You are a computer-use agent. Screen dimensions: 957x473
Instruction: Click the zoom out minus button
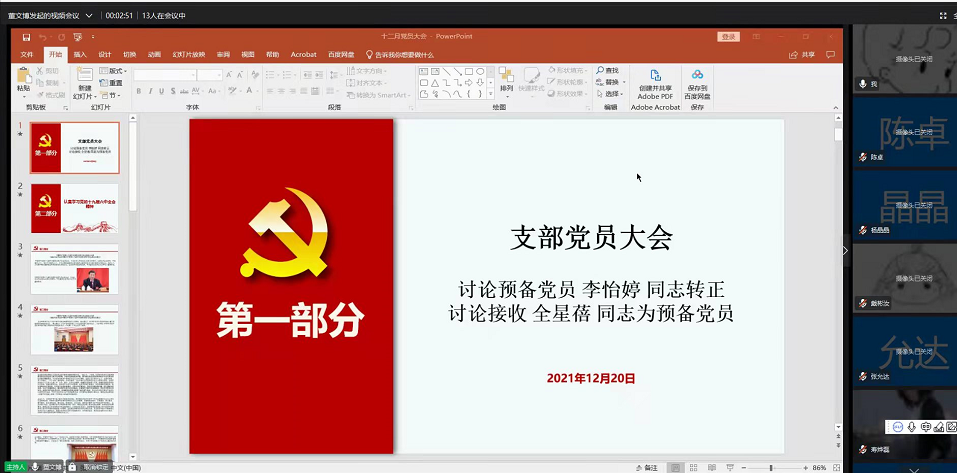tap(743, 468)
